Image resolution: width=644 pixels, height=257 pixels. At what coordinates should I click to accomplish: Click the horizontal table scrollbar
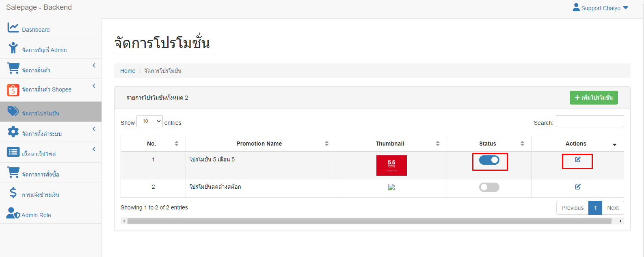point(369,221)
